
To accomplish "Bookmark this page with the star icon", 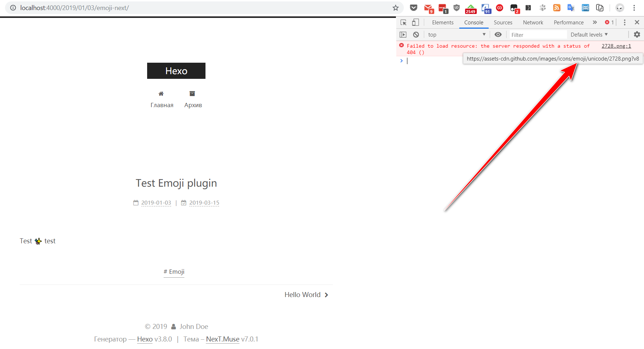I will click(396, 8).
